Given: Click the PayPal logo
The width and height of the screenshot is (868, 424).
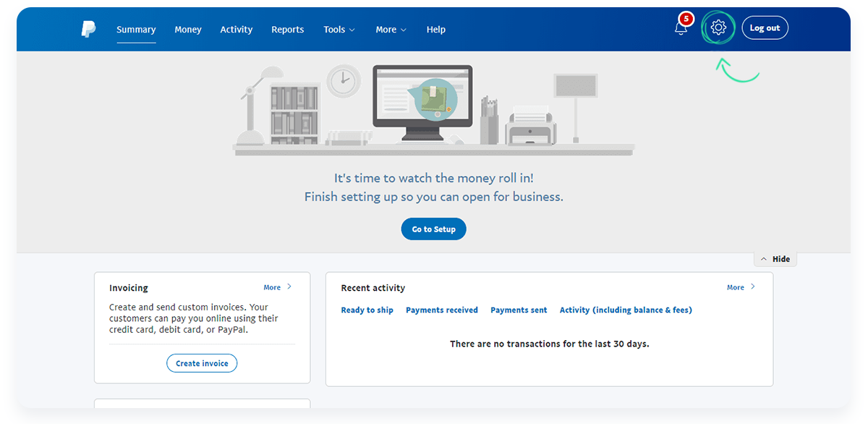Looking at the screenshot, I should (88, 30).
